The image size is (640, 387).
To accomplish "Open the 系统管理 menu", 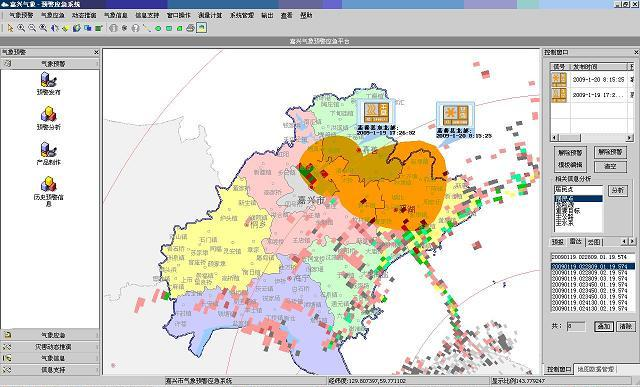I will click(242, 15).
